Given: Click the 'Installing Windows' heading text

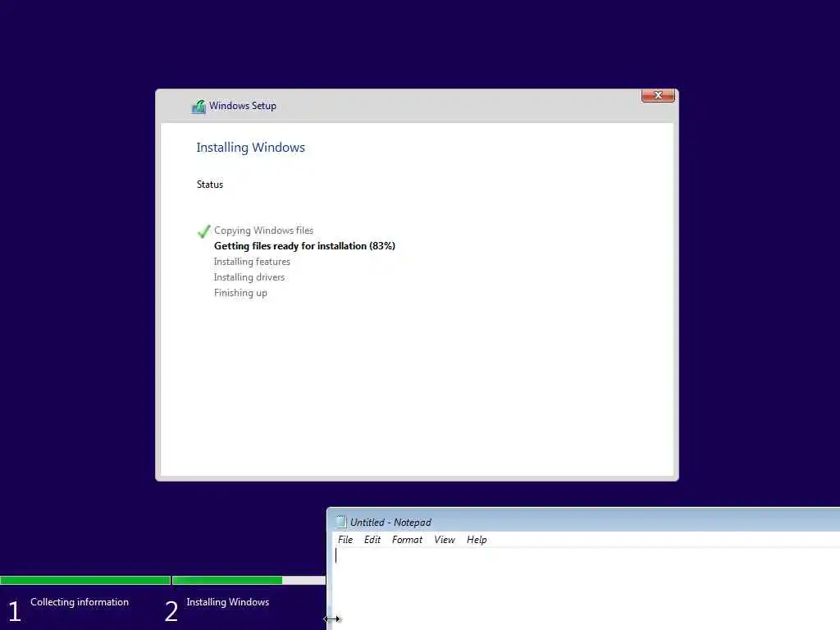Looking at the screenshot, I should point(251,148).
